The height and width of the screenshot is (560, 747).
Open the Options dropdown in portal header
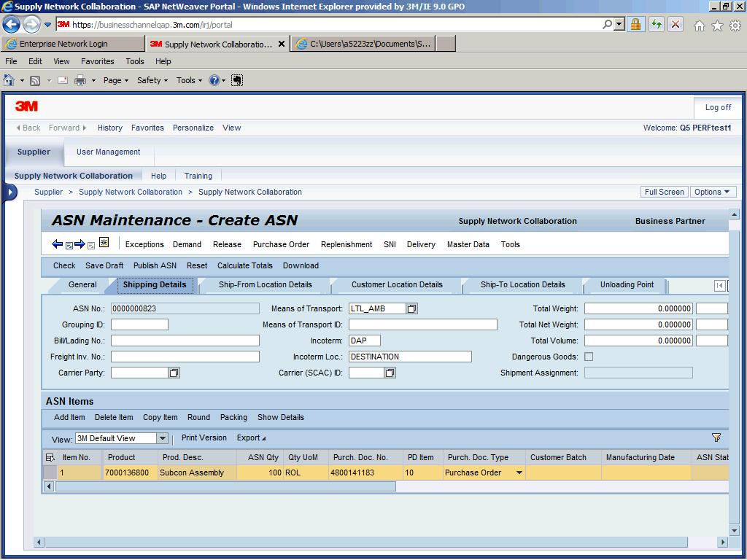pos(713,192)
